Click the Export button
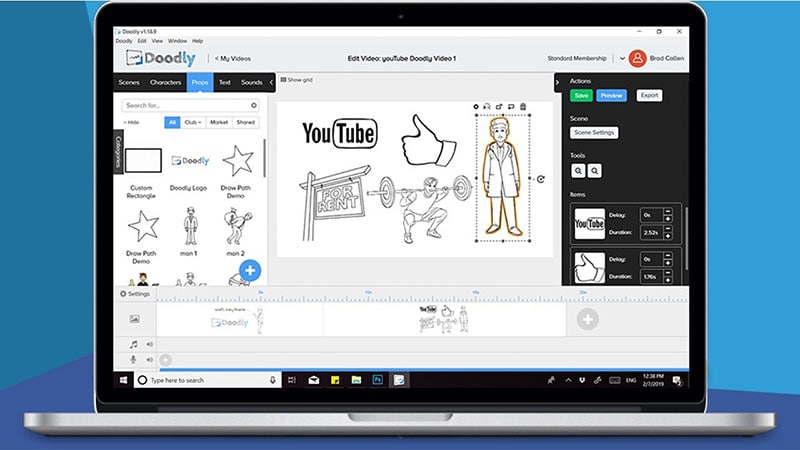The image size is (800, 450). click(649, 95)
